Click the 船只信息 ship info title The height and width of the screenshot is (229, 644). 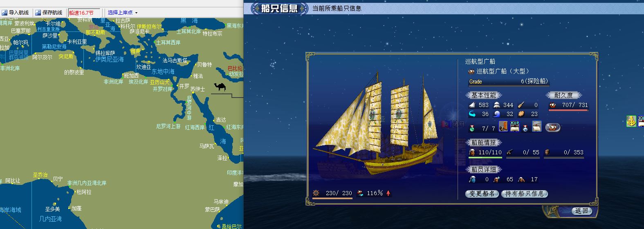point(280,8)
